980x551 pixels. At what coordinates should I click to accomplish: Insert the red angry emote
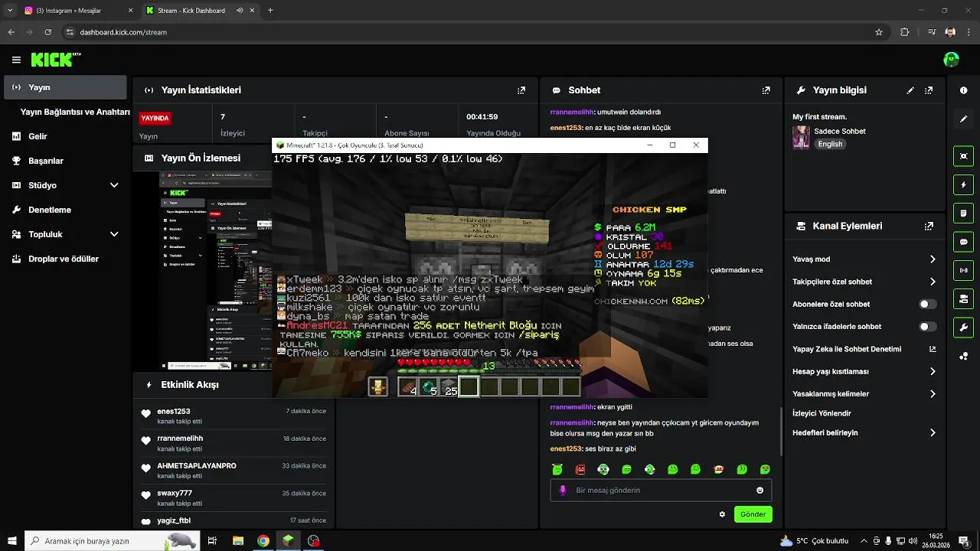pyautogui.click(x=580, y=469)
